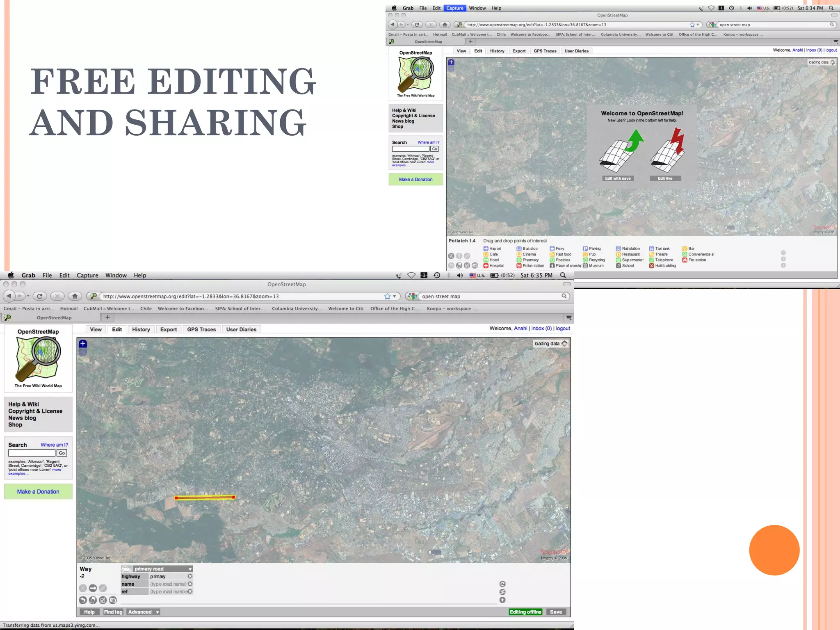Click the add new tag plus icon
Viewport: 840px width, 630px height.
502,600
